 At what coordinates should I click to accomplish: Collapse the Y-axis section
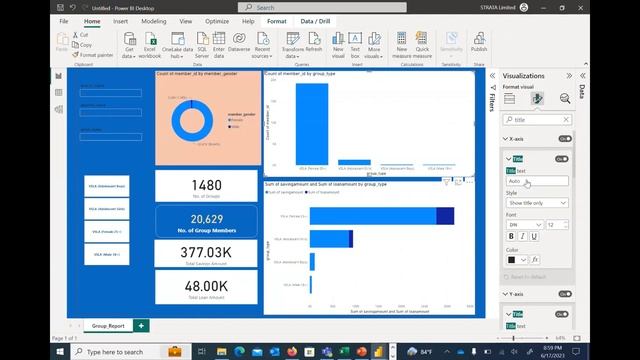[x=505, y=294]
